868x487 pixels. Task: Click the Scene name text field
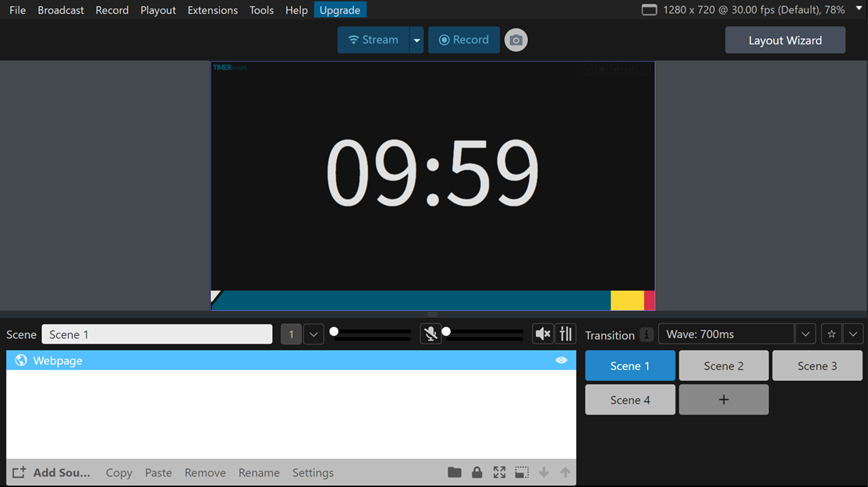pyautogui.click(x=157, y=334)
